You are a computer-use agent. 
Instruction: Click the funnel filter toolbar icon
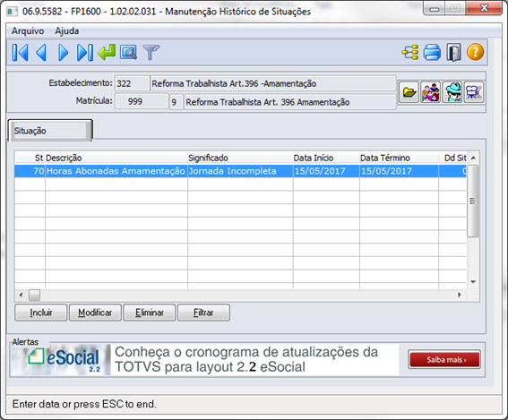point(151,53)
